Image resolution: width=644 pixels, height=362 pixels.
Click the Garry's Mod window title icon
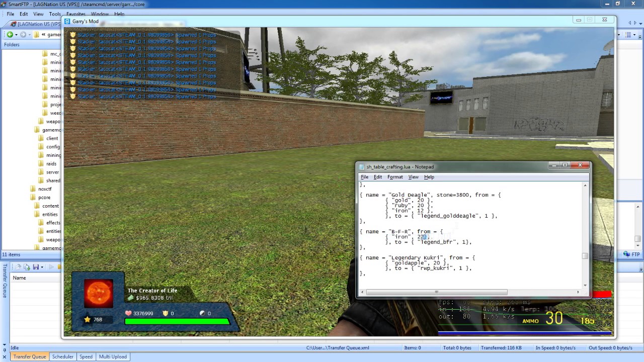[x=67, y=21]
